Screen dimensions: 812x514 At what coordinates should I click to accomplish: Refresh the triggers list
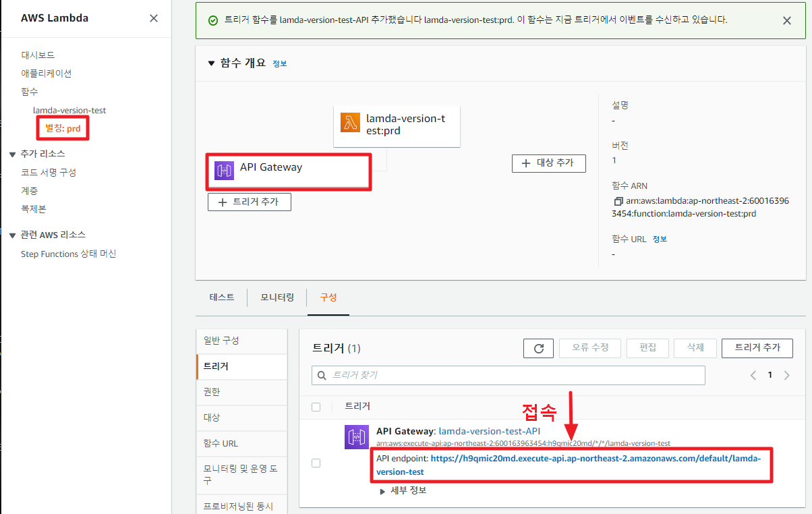(x=538, y=348)
